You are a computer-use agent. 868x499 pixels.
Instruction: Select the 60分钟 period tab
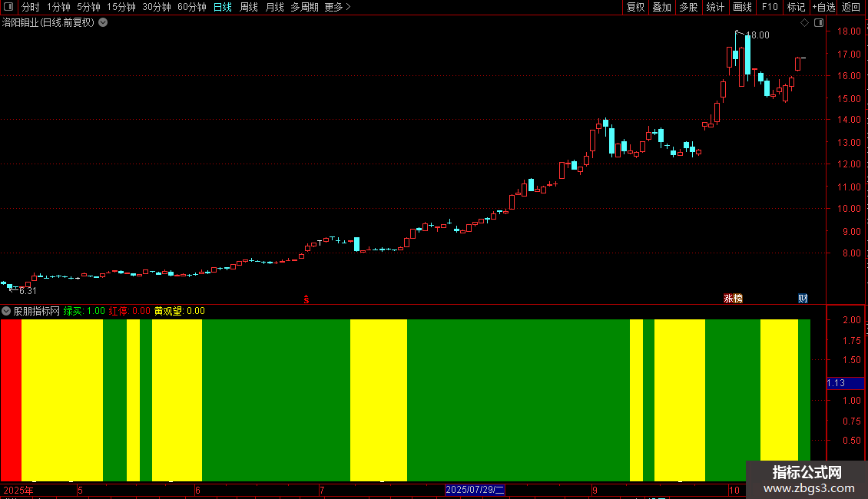pyautogui.click(x=192, y=7)
